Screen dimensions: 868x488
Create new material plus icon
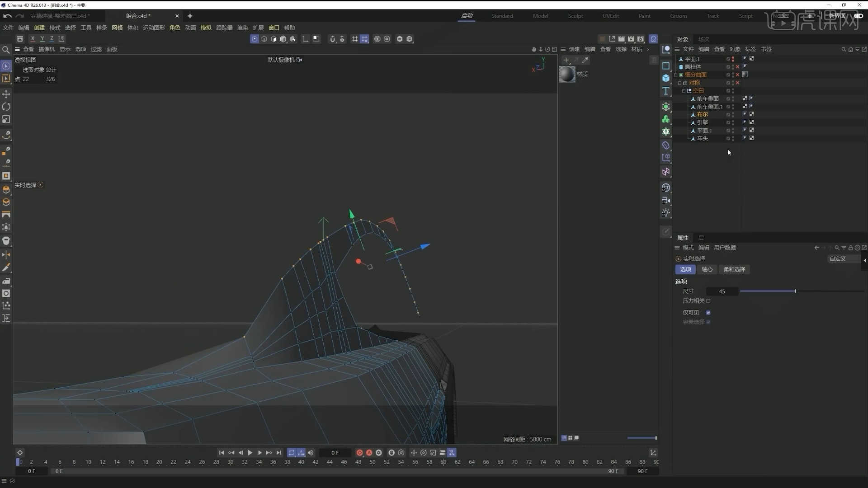click(566, 60)
